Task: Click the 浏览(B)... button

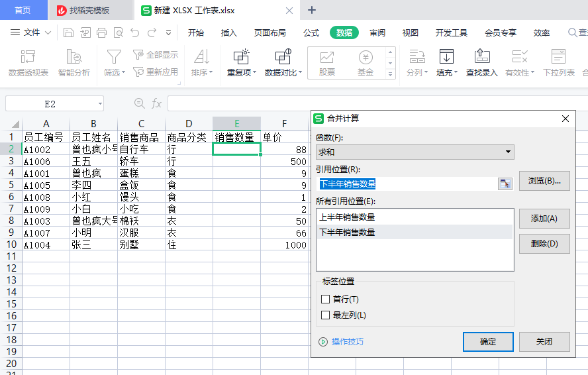Action: pos(544,181)
